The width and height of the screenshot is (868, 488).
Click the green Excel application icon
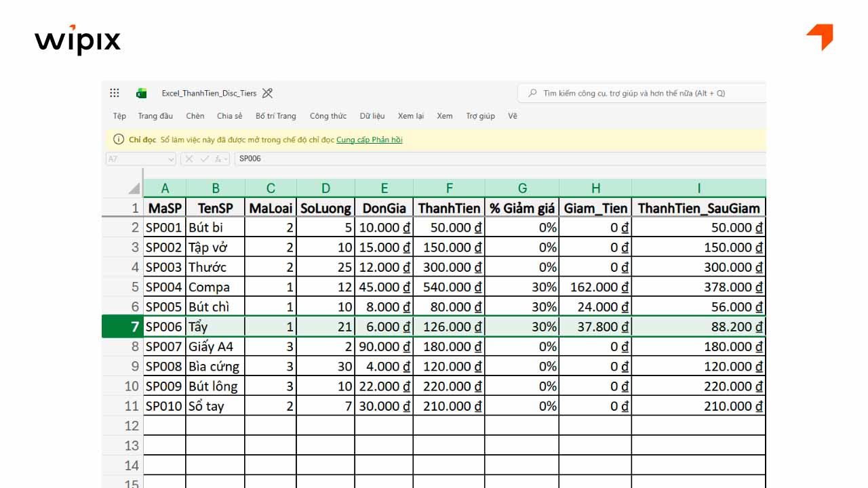(x=141, y=94)
